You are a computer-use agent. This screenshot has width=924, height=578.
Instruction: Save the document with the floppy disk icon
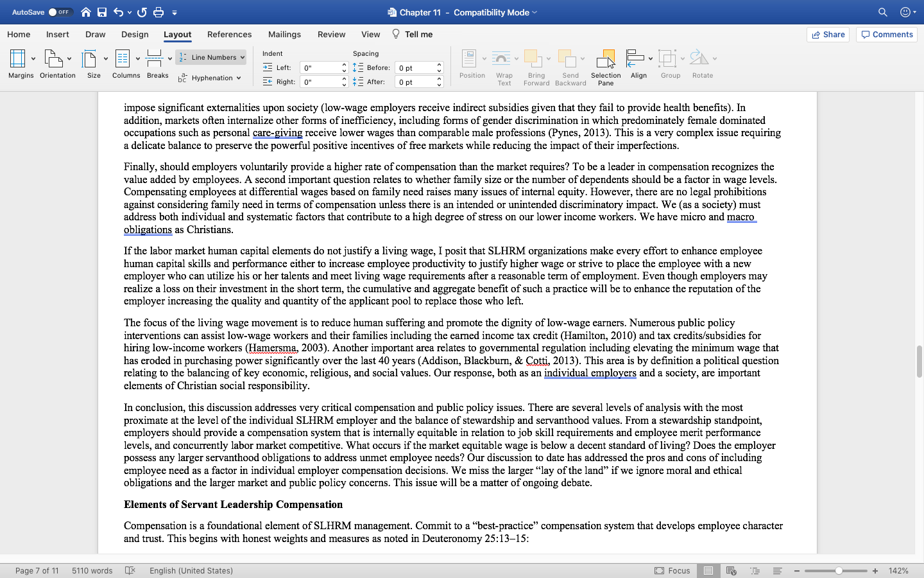pyautogui.click(x=102, y=12)
